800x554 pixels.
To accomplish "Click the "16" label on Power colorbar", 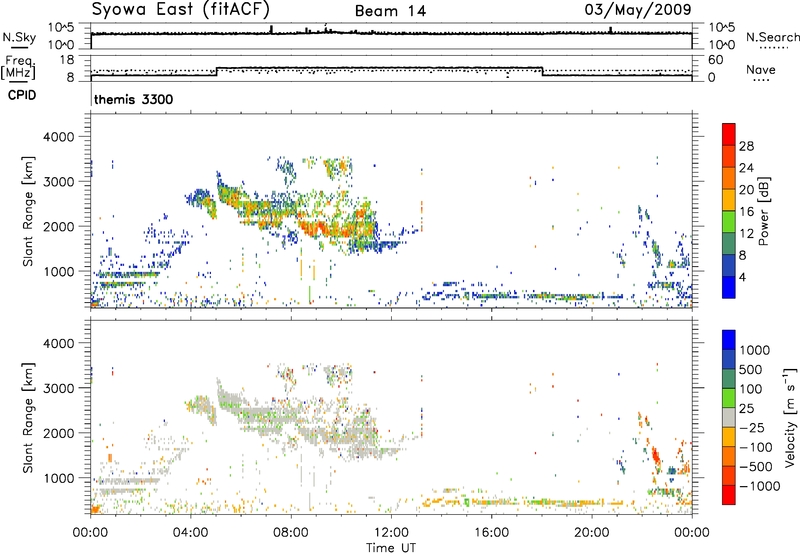I will (746, 212).
